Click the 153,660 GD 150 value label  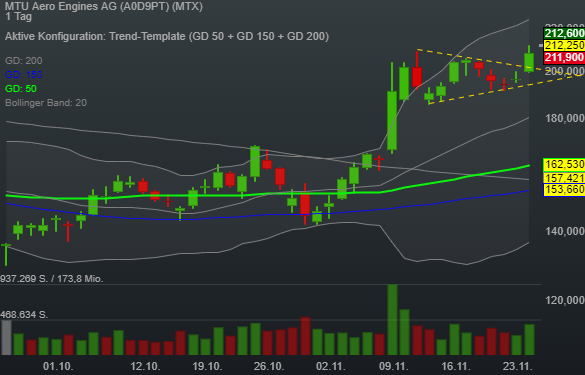pos(564,190)
